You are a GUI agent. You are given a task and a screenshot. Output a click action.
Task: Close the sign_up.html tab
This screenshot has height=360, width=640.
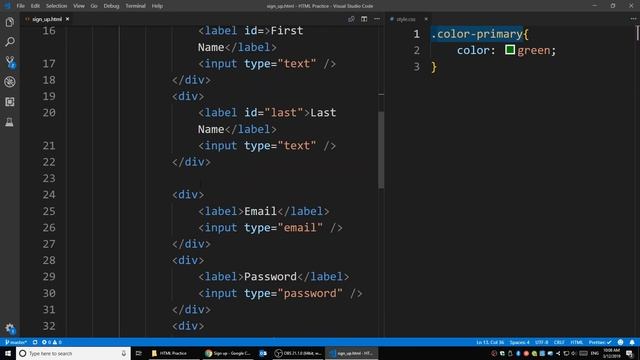tap(67, 19)
